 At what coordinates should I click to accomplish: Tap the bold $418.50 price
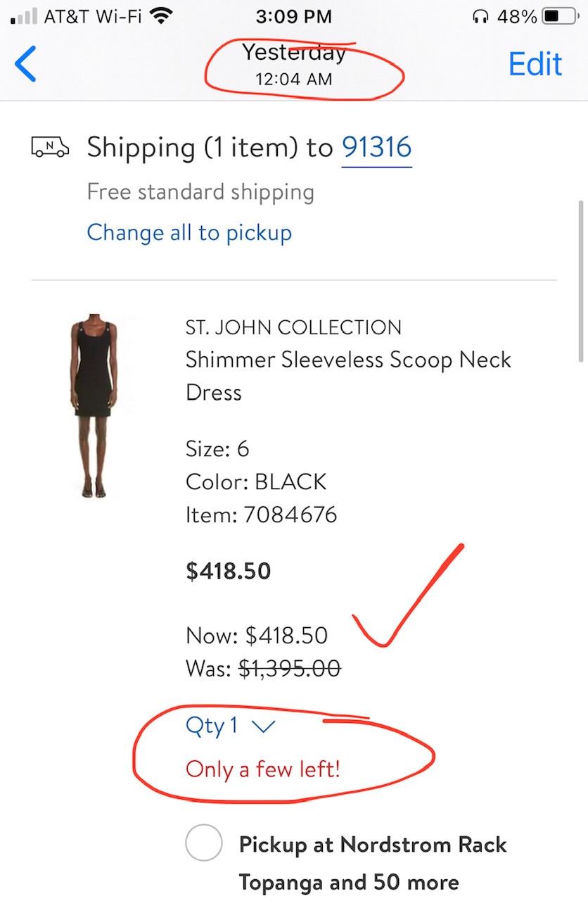pos(228,571)
